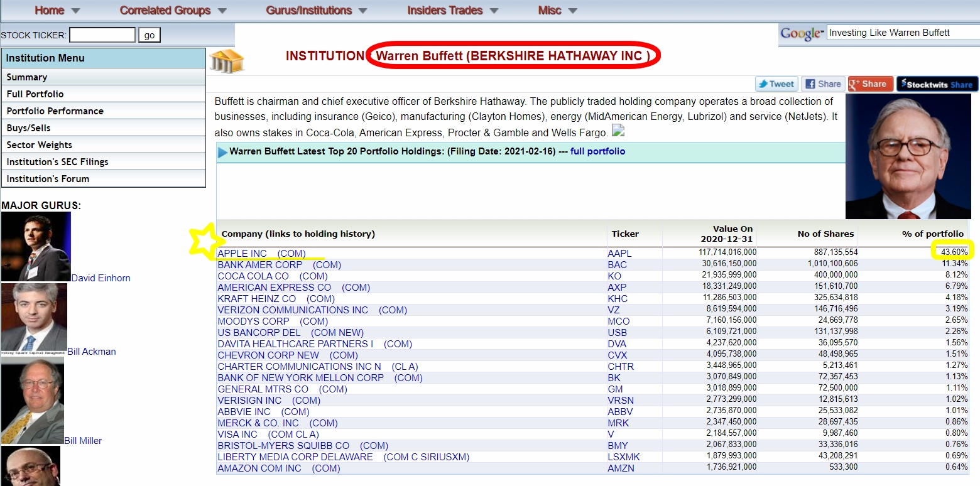The width and height of the screenshot is (980, 486).
Task: Open the Correlated Groups menu
Action: (x=173, y=10)
